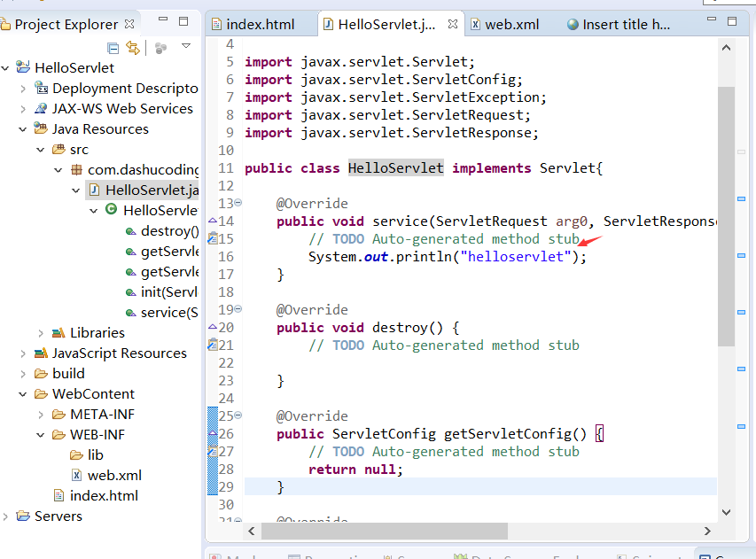Select WebContent folder in tree
The height and width of the screenshot is (559, 756).
tap(84, 393)
